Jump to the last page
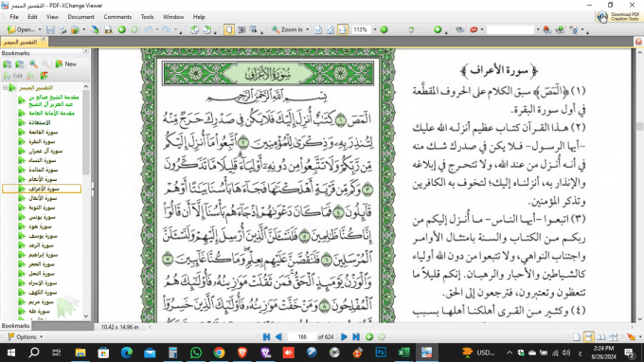This screenshot has width=644, height=362. tap(356, 337)
